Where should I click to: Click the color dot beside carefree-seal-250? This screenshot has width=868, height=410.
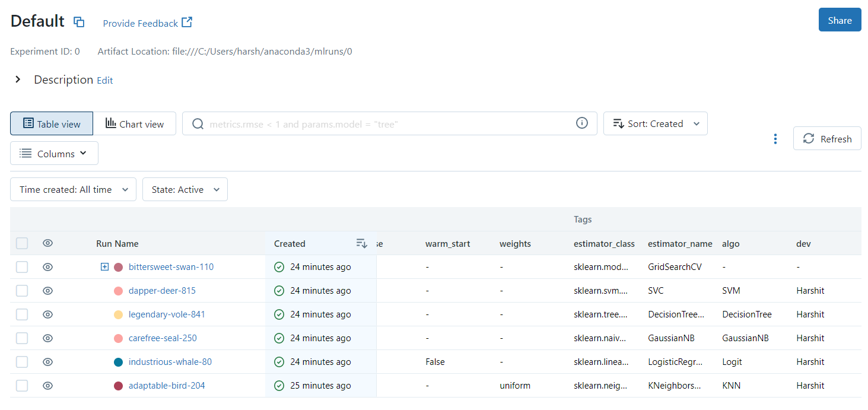coord(118,338)
